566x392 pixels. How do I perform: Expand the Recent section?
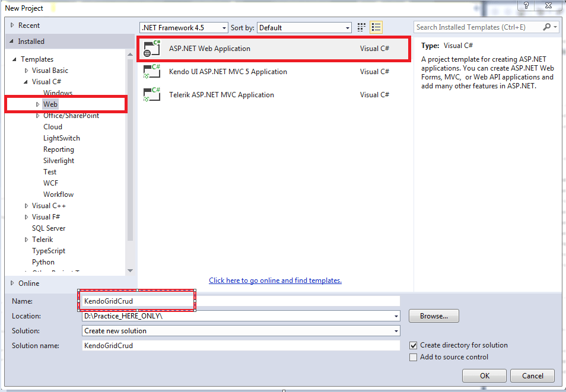[x=12, y=26]
